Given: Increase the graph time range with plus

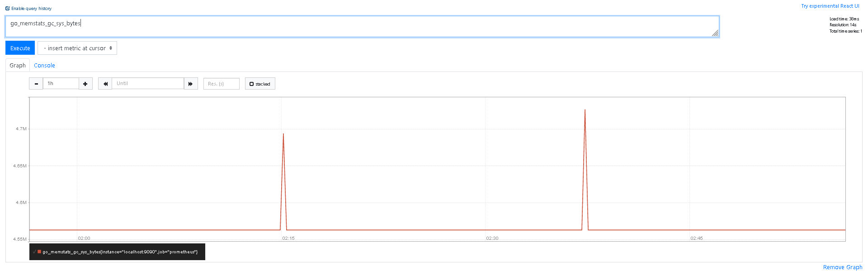Looking at the screenshot, I should 85,84.
